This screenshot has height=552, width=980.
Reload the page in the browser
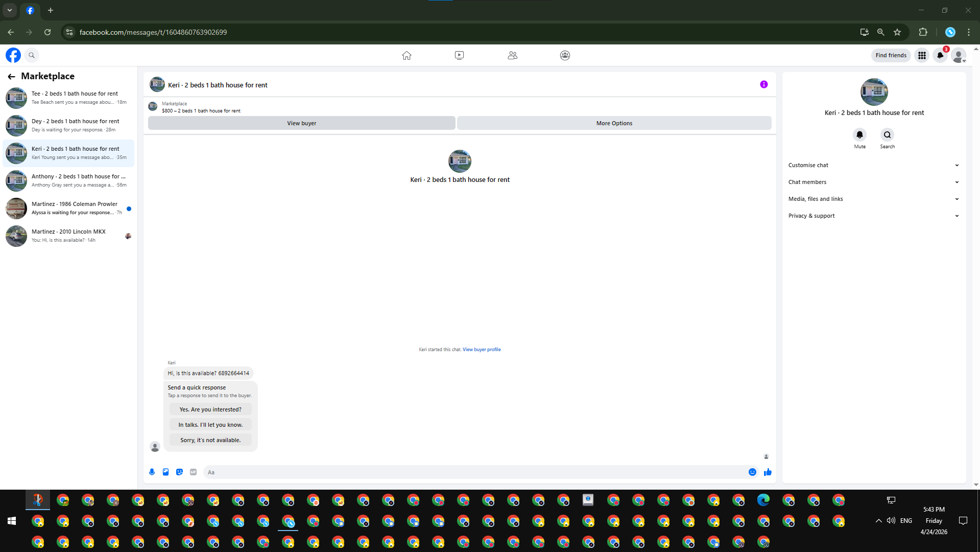pyautogui.click(x=47, y=32)
